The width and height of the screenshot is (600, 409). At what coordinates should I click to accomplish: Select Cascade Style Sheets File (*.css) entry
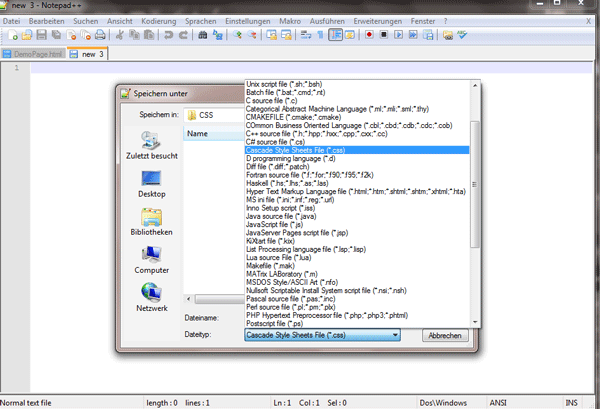[x=357, y=150]
